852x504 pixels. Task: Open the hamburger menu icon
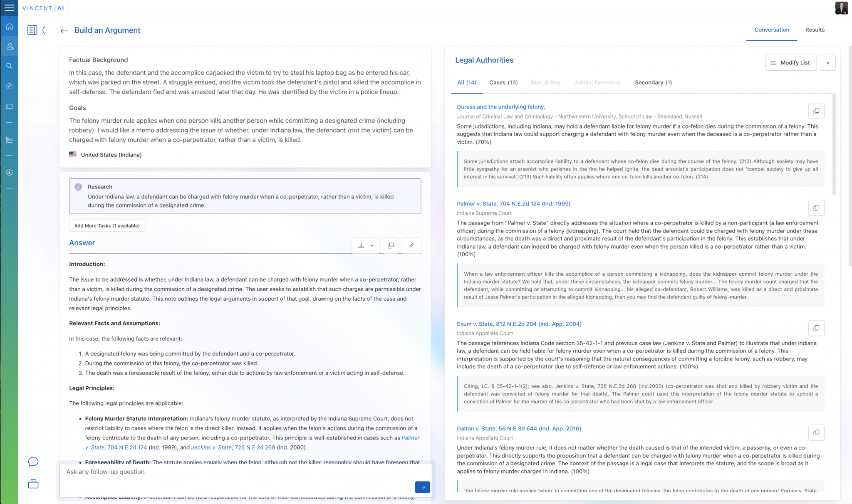(9, 8)
